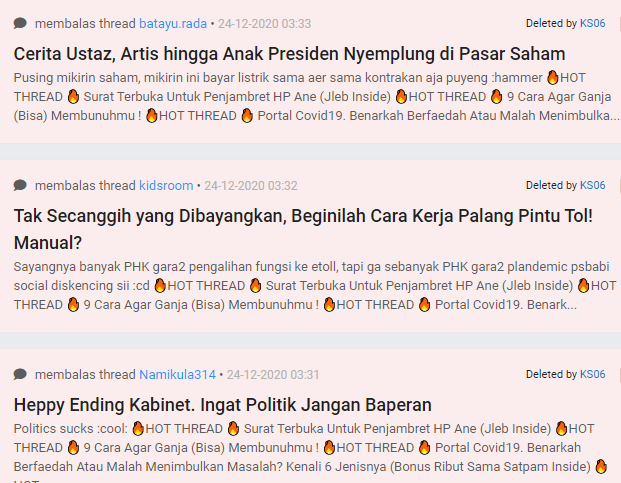Click the speech bubble icon beside Namikula314 reply

(20, 374)
